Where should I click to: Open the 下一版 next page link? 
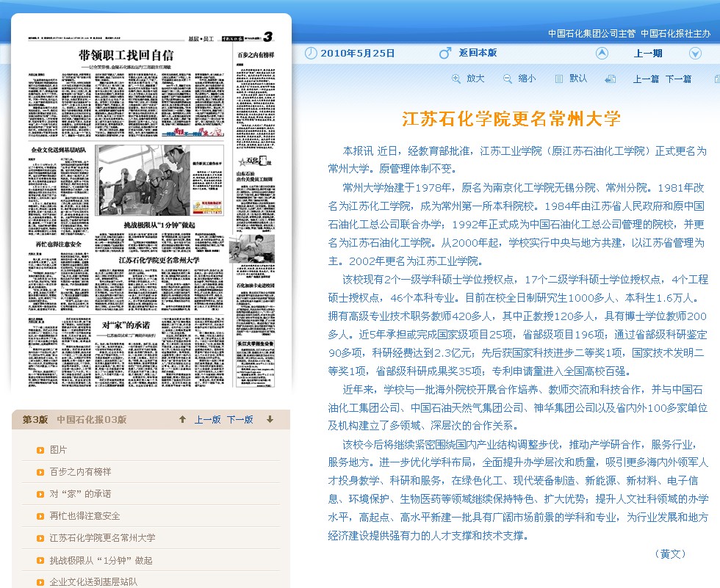pyautogui.click(x=240, y=420)
